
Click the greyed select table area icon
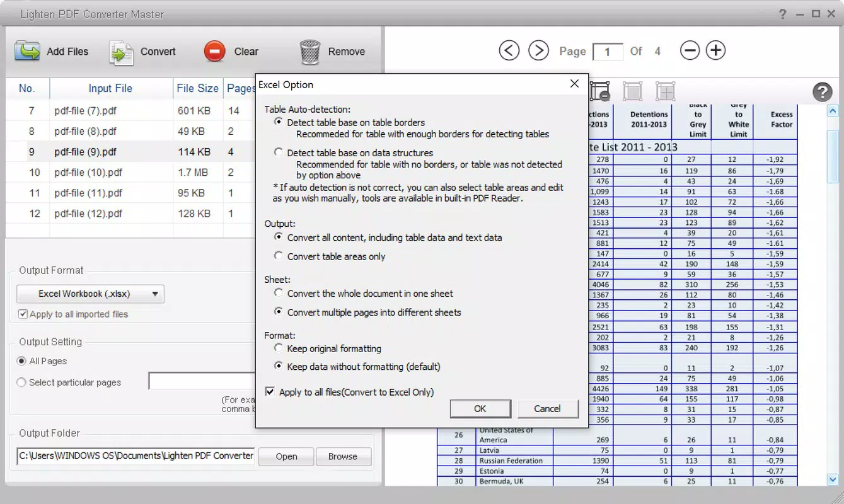coord(632,91)
